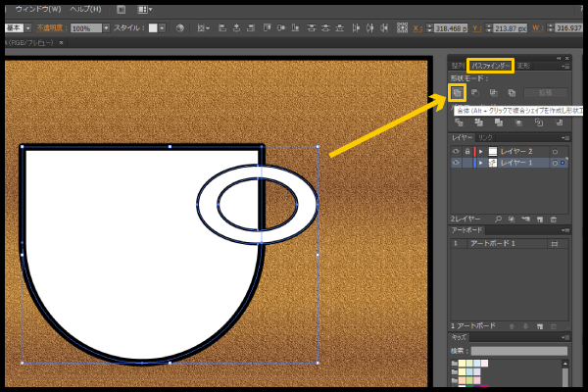Create a new layer with the new layer icon

coord(540,219)
